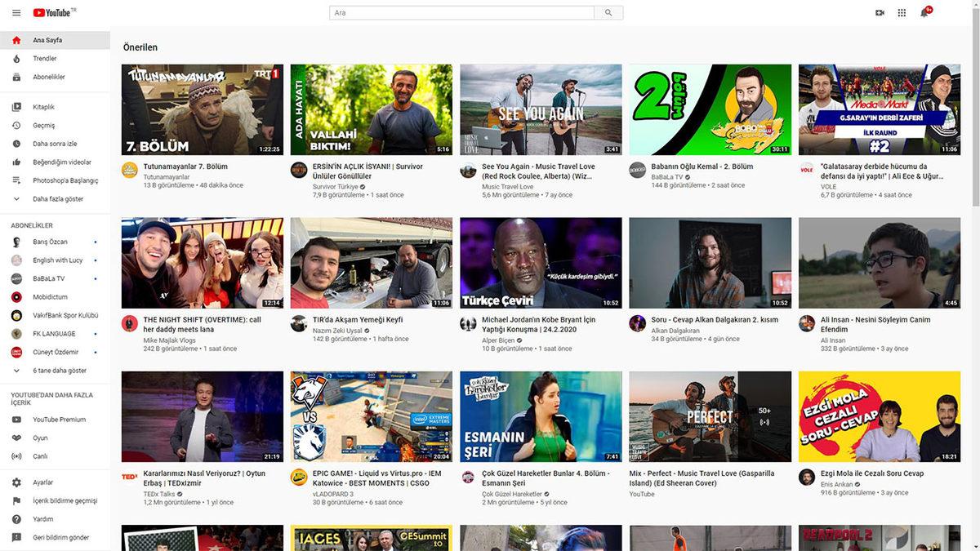Image resolution: width=980 pixels, height=551 pixels.
Task: Click the search magnifier button
Action: coord(608,13)
